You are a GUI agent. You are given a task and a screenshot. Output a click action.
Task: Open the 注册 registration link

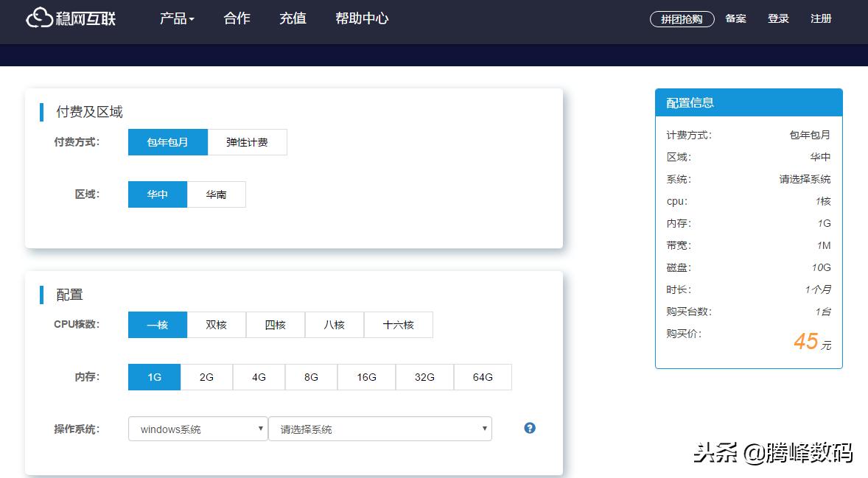point(821,18)
